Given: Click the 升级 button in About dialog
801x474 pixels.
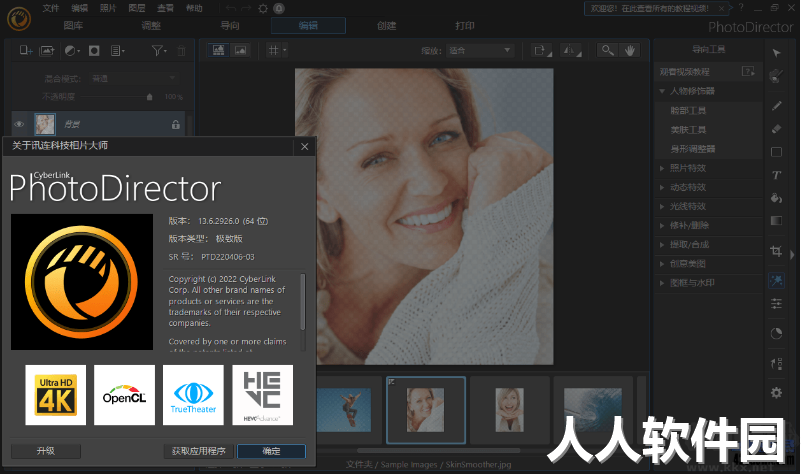Looking at the screenshot, I should click(x=45, y=451).
